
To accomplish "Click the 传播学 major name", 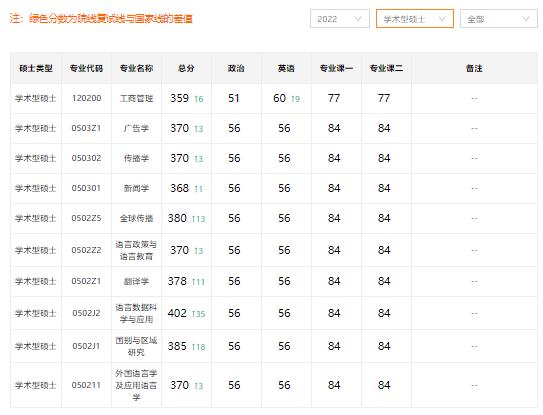I will click(x=136, y=158).
